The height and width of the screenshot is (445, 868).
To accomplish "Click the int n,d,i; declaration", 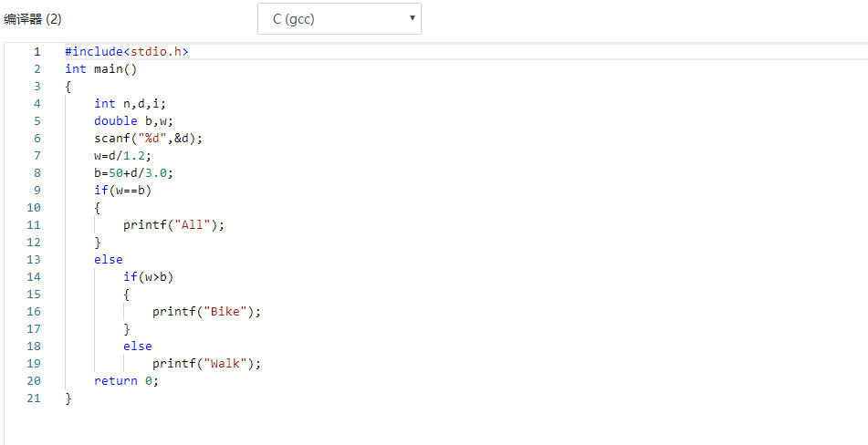I will (x=130, y=104).
